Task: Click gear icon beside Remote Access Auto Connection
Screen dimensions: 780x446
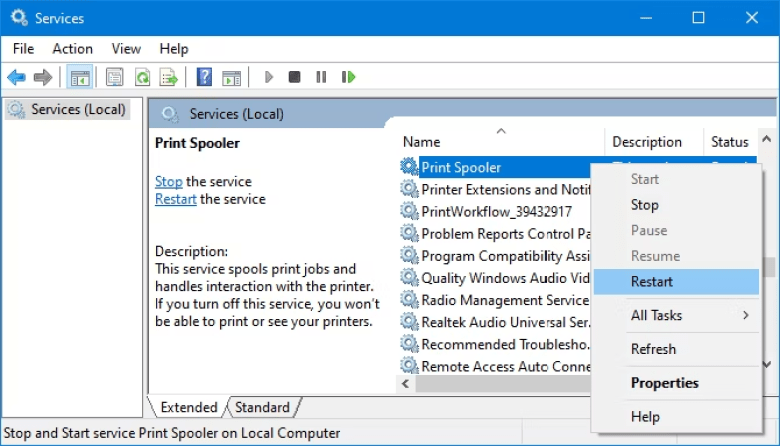Action: pos(409,366)
